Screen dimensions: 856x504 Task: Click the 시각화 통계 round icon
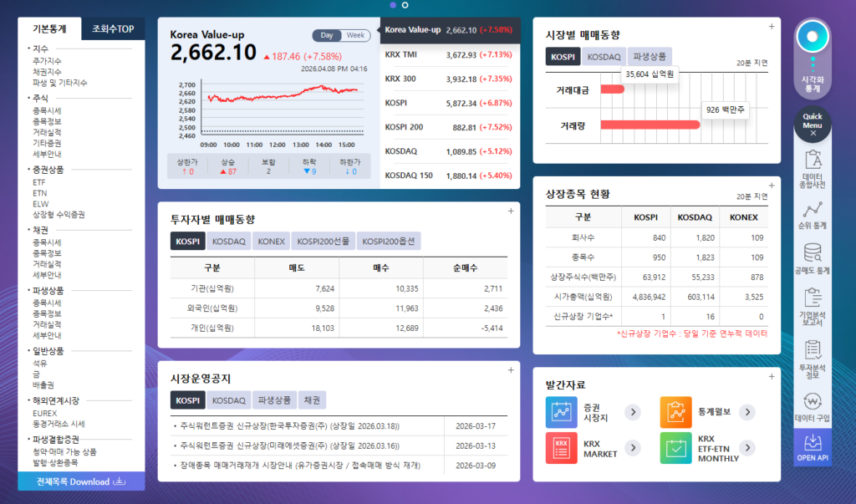click(x=813, y=38)
